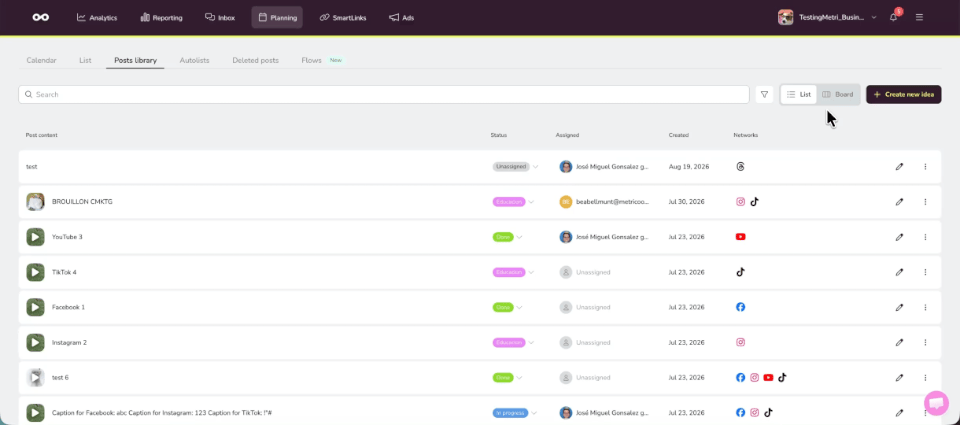Click the Search input field
This screenshot has height=425, width=960.
[x=384, y=94]
